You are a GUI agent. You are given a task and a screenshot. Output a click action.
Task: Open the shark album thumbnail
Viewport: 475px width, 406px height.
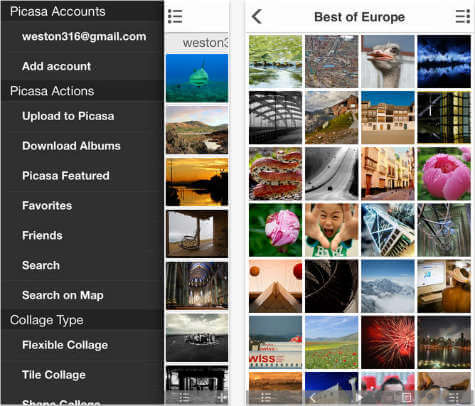point(197,78)
